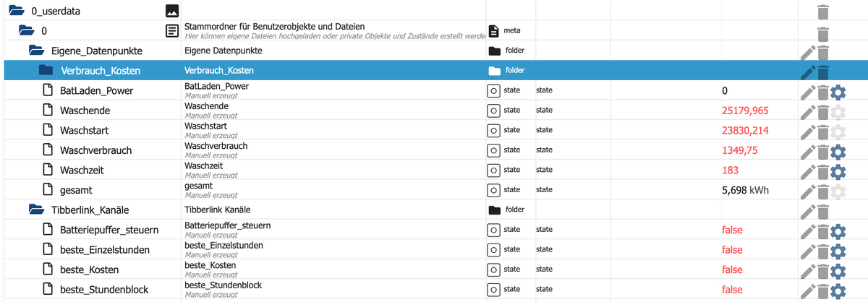The height and width of the screenshot is (302, 868).
Task: Delete the Waschende state
Action: 823,112
